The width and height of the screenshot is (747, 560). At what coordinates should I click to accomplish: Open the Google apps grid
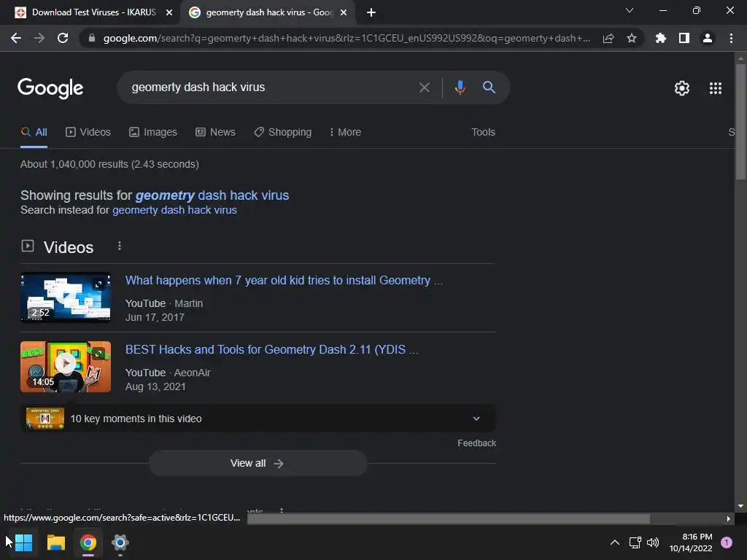coord(716,88)
